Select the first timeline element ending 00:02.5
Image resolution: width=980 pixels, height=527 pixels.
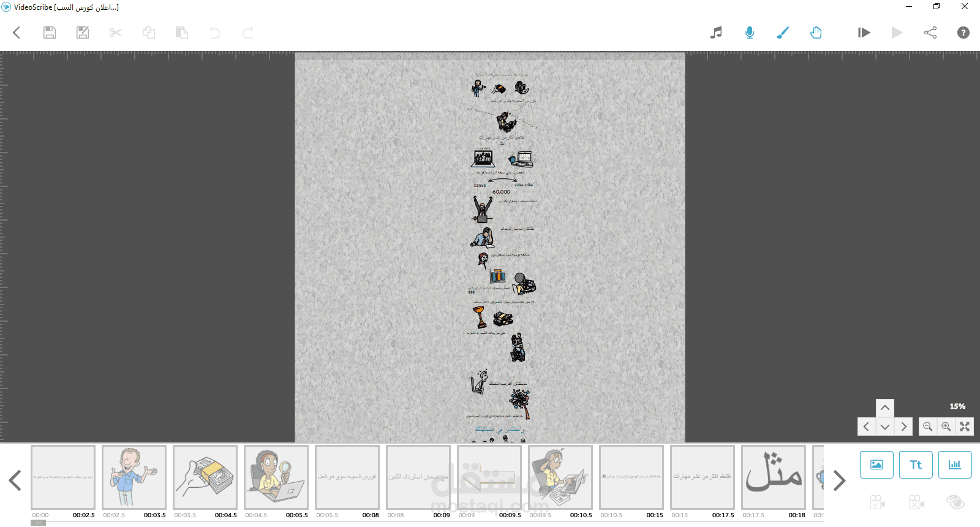tap(63, 477)
